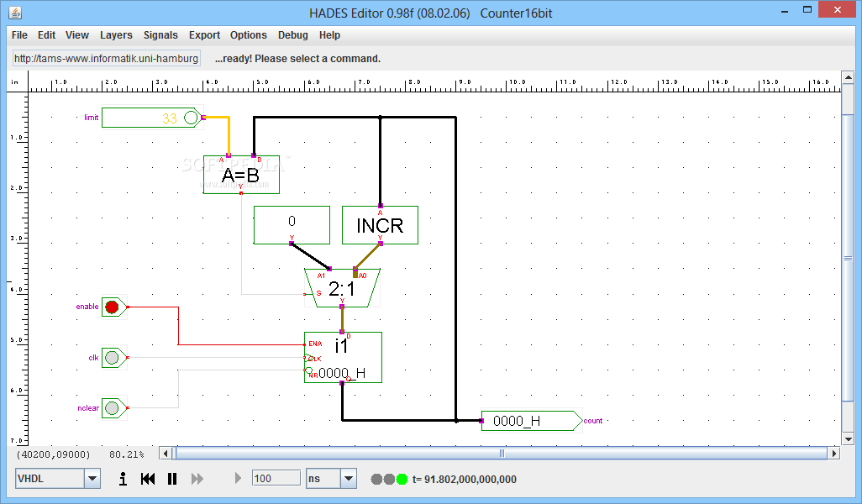Open the ns time unit dropdown
The width and height of the screenshot is (862, 504).
tap(348, 479)
